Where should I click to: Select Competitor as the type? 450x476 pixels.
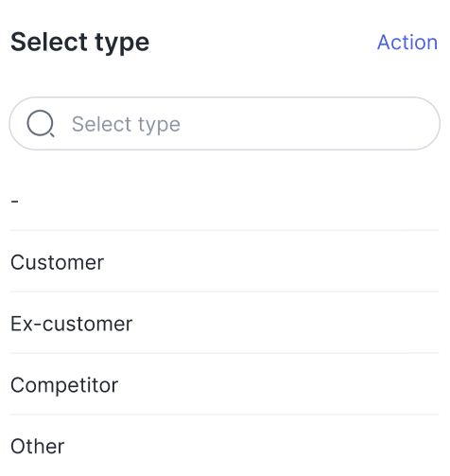225,384
